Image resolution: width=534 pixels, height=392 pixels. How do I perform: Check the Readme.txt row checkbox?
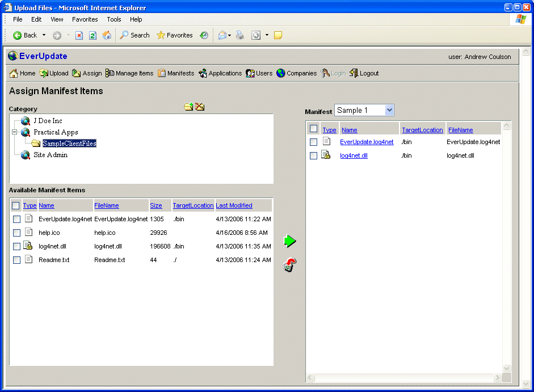pyautogui.click(x=16, y=260)
